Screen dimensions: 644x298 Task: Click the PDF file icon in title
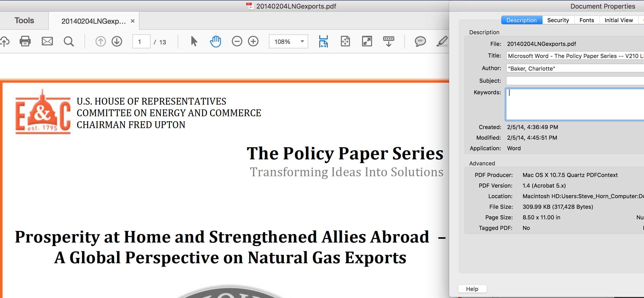point(249,6)
